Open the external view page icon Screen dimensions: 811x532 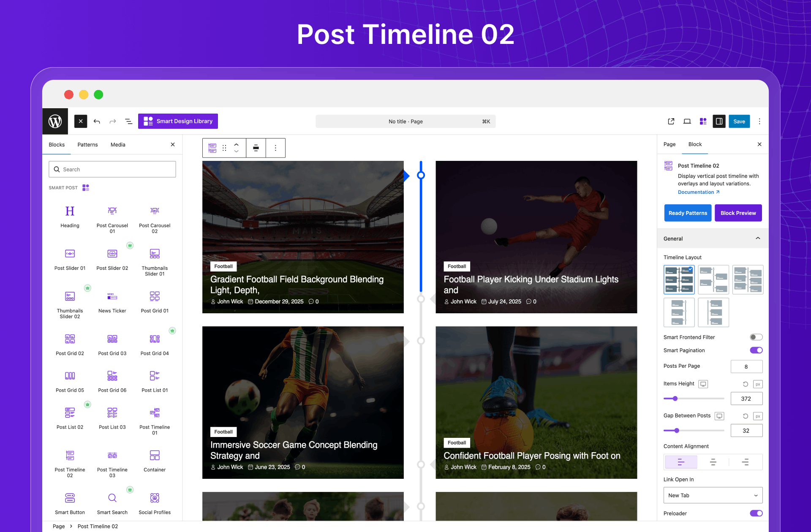point(671,121)
